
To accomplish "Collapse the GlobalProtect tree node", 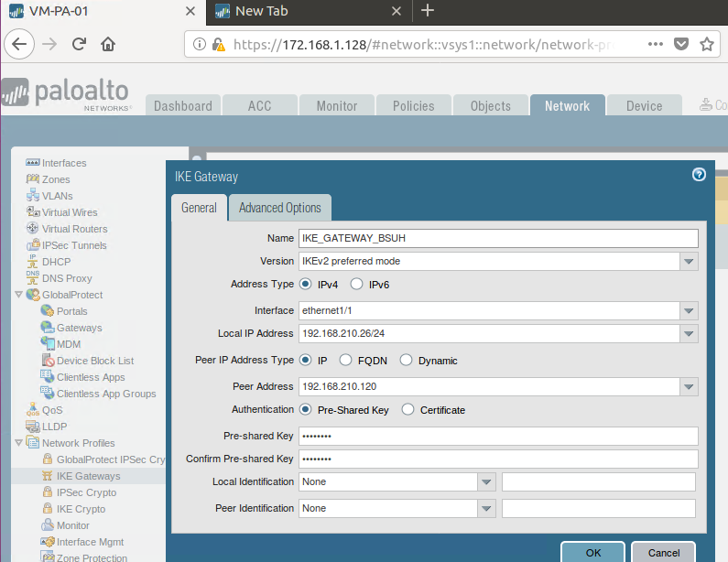I will (x=19, y=295).
